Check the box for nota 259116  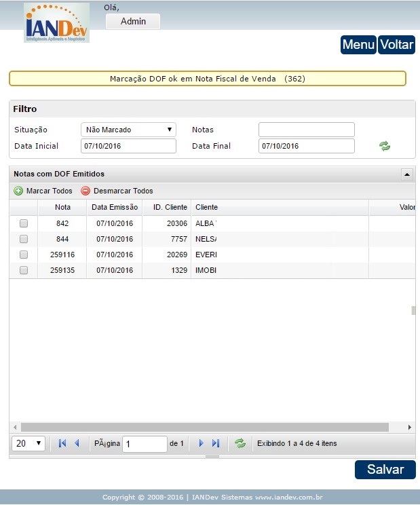click(24, 255)
